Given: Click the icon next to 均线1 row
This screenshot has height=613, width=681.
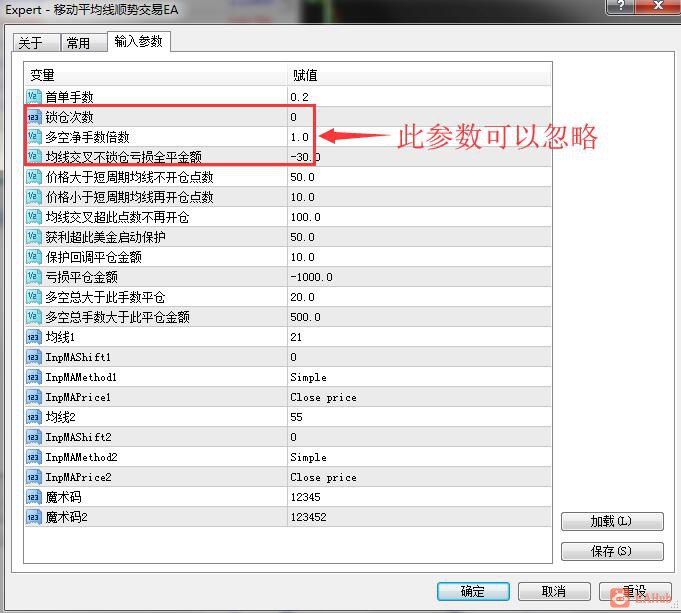Looking at the screenshot, I should 34,337.
